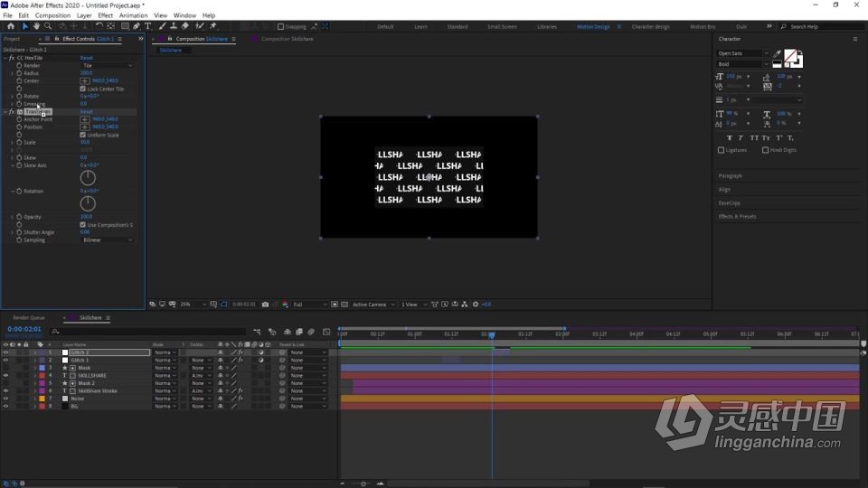Image resolution: width=868 pixels, height=488 pixels.
Task: Expand the SKILLSHARE layer properties
Action: click(34, 376)
